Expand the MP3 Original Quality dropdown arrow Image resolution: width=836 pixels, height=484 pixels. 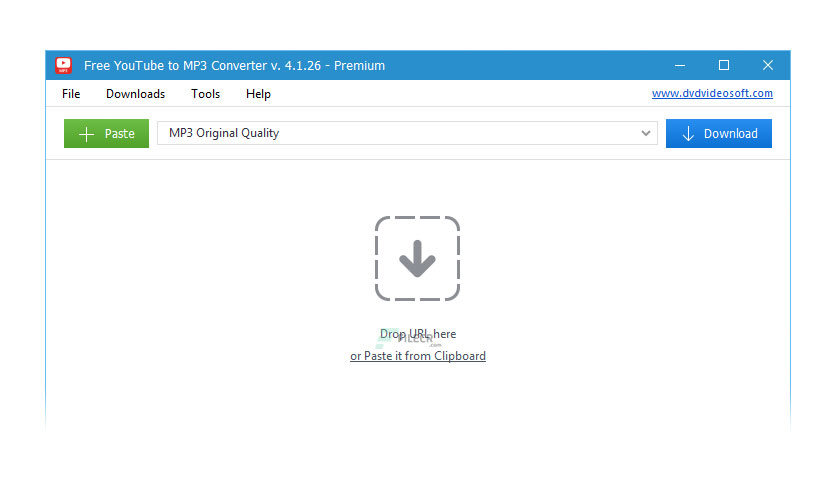click(646, 133)
